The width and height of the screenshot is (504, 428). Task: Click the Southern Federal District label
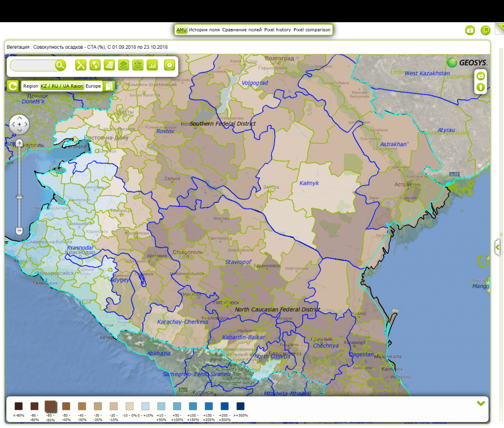(x=223, y=124)
